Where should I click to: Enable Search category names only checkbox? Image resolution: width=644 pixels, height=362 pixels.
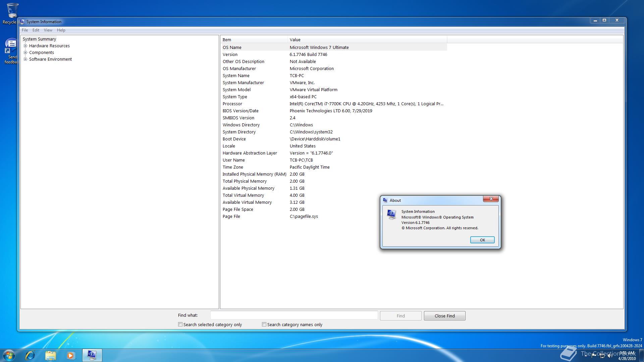(264, 324)
